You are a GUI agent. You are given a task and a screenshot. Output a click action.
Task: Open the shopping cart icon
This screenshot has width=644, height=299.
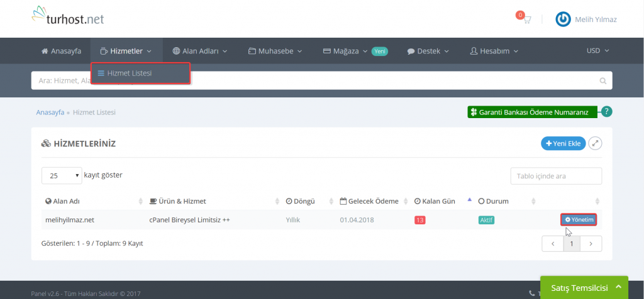[x=526, y=19]
